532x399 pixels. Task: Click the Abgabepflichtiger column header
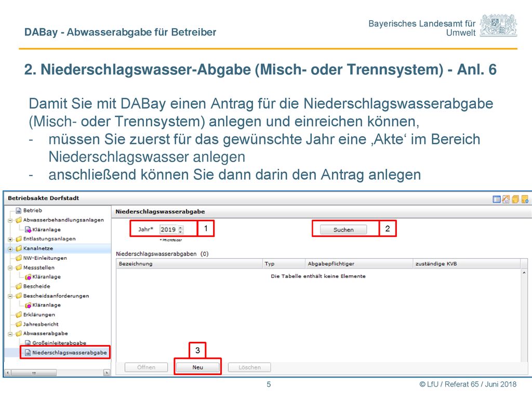click(x=358, y=263)
